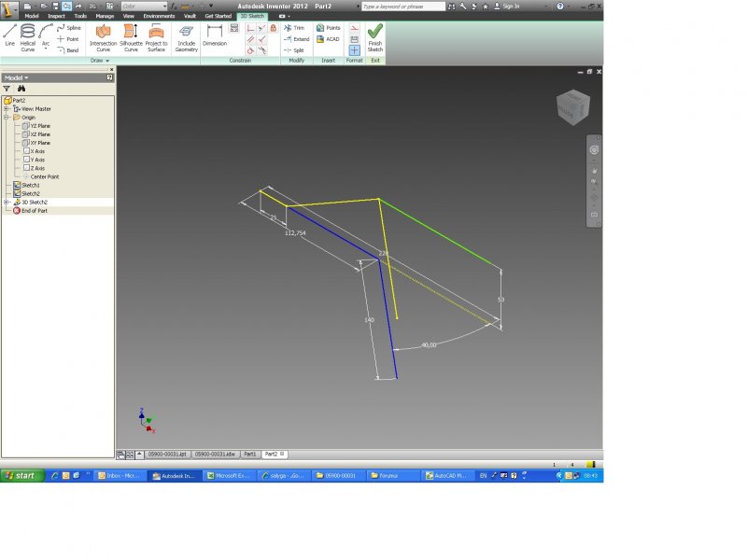The height and width of the screenshot is (560, 747).
Task: Open the browser Find binoculars icon
Action: 21,89
